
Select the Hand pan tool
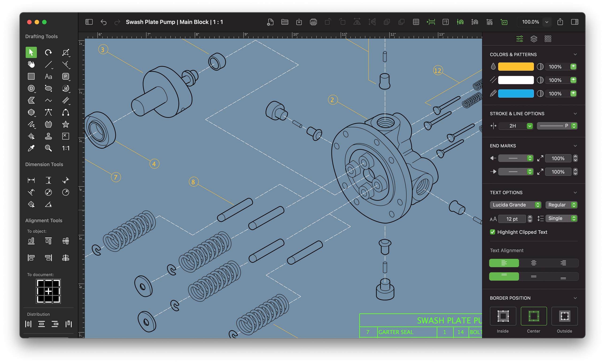(x=31, y=64)
